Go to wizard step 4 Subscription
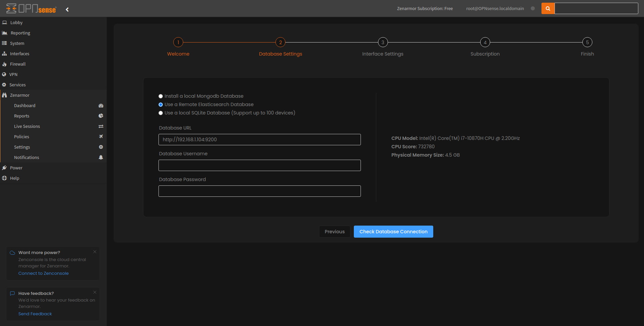The image size is (644, 326). [485, 43]
